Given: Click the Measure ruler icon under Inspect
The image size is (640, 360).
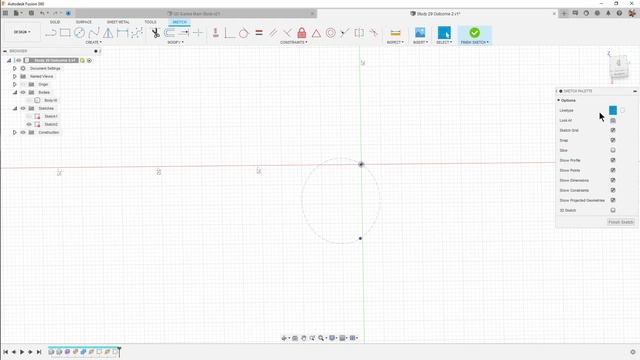Looking at the screenshot, I should click(x=395, y=33).
